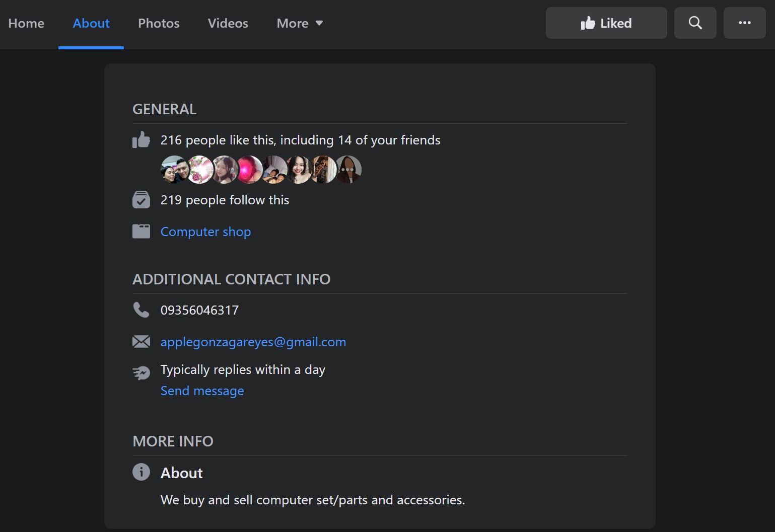Open the Computer shop category link
775x532 pixels.
point(205,232)
